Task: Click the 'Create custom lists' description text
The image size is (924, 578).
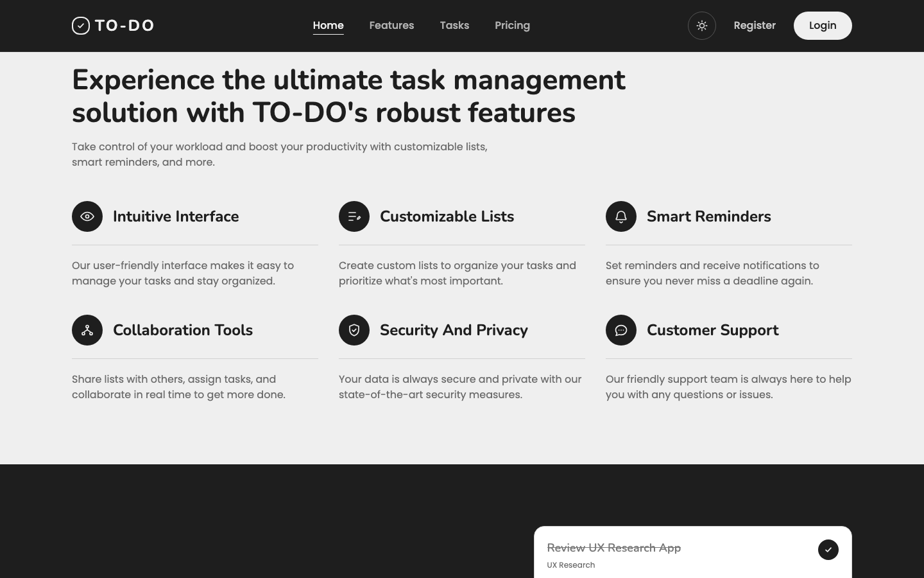Action: click(458, 273)
